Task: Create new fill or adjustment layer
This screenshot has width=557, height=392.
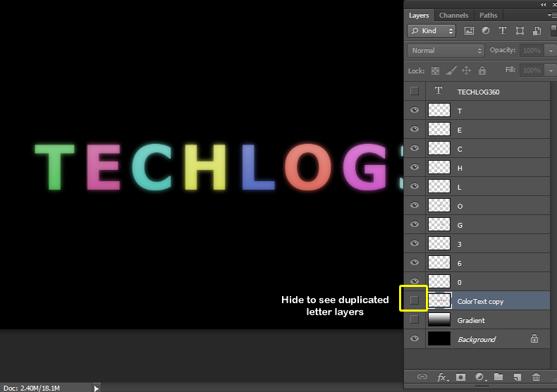Action: point(480,377)
